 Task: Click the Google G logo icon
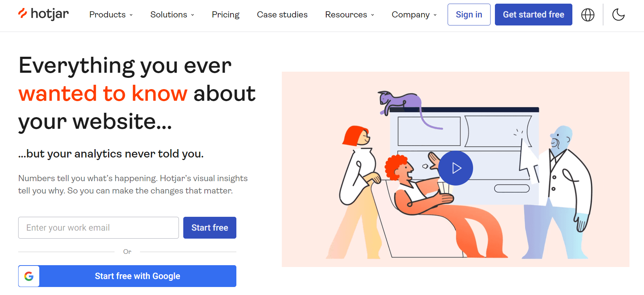[x=29, y=276]
